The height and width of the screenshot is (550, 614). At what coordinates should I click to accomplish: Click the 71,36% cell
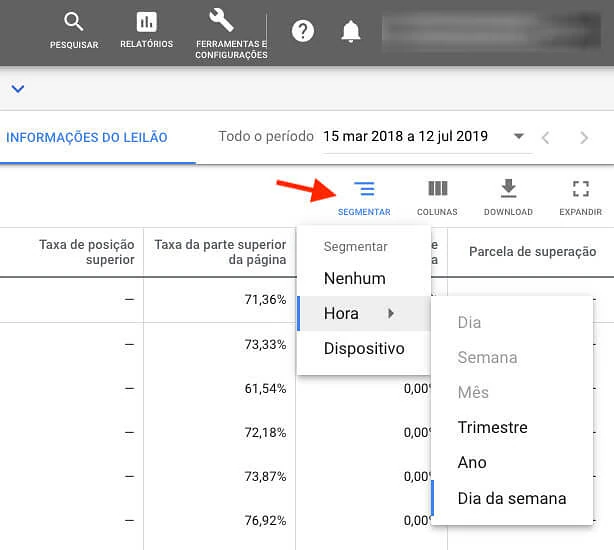[265, 300]
